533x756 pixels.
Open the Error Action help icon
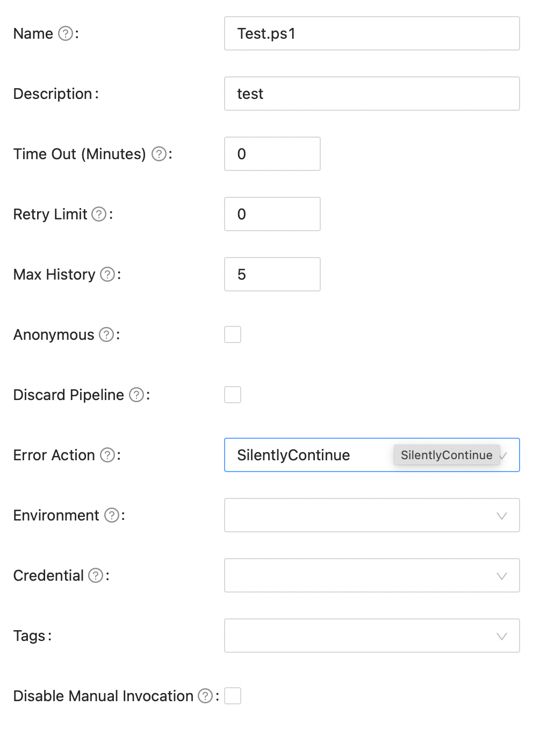tap(107, 455)
